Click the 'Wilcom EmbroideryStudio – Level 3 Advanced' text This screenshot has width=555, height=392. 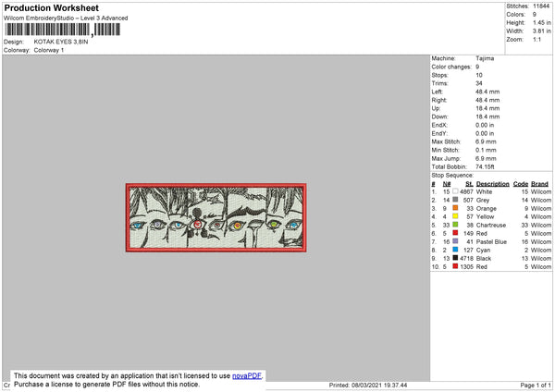pos(66,18)
